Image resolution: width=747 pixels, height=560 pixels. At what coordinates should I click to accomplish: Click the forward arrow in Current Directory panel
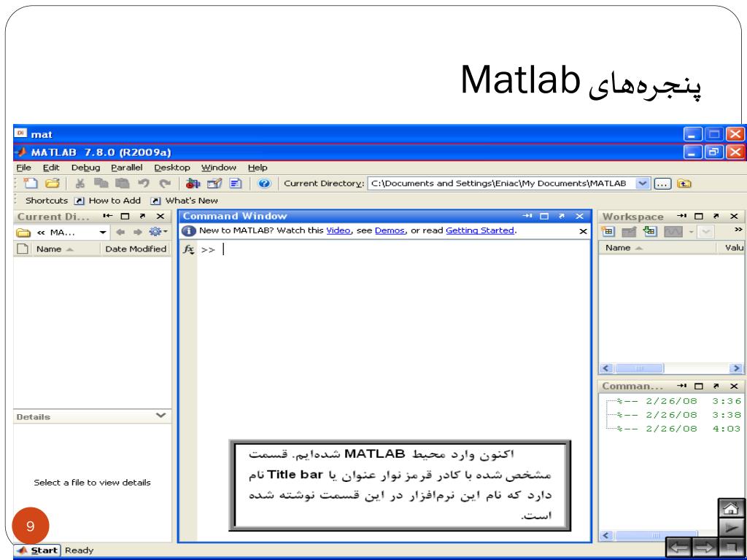[138, 232]
